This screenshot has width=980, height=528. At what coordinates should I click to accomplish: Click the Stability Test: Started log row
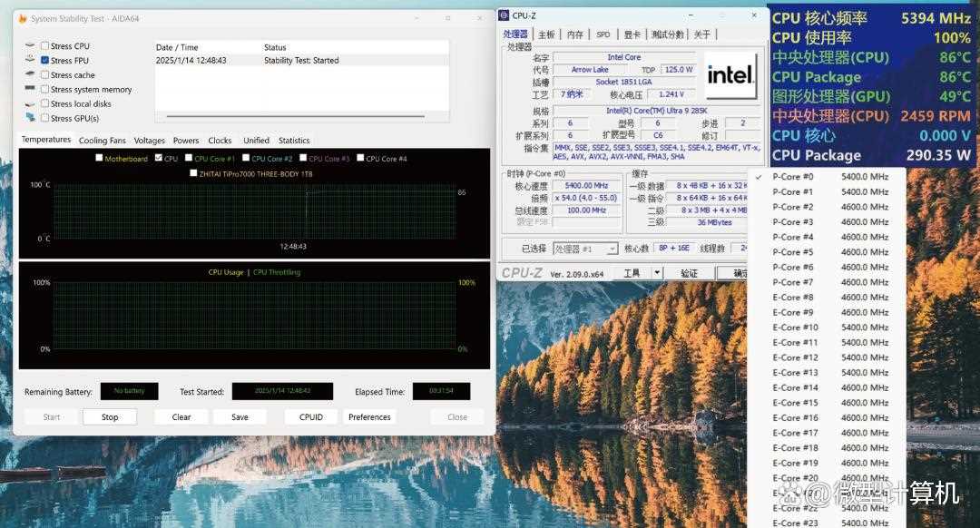tap(301, 61)
